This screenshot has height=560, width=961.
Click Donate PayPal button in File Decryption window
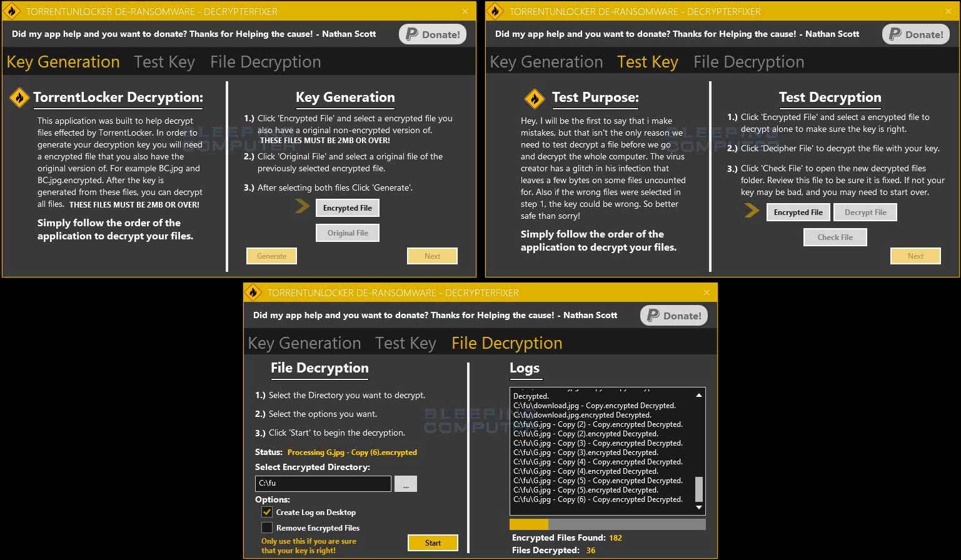[674, 316]
